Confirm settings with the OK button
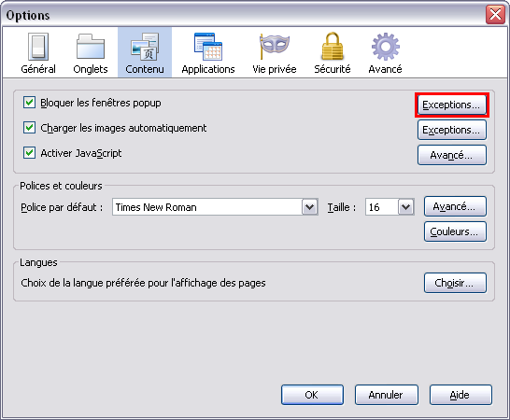 pos(312,395)
